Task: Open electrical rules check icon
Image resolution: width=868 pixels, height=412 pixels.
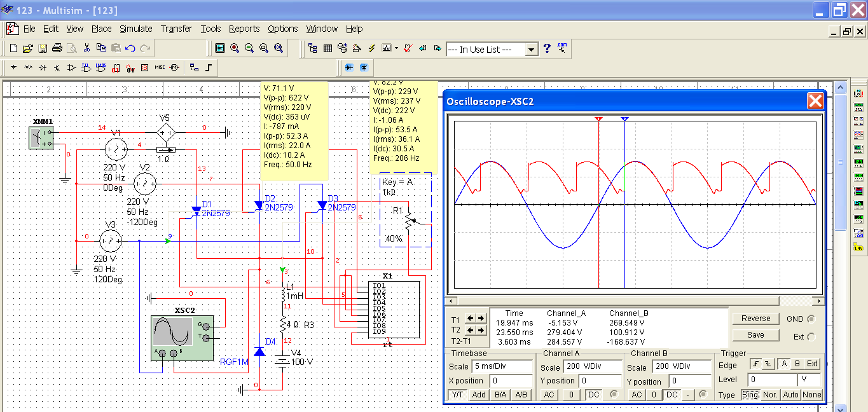Action: tap(408, 48)
